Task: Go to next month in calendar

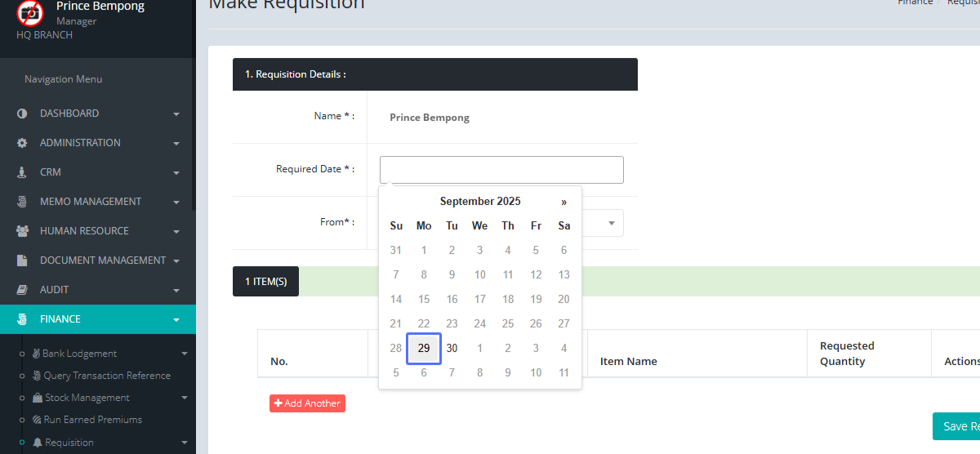Action: pos(563,202)
